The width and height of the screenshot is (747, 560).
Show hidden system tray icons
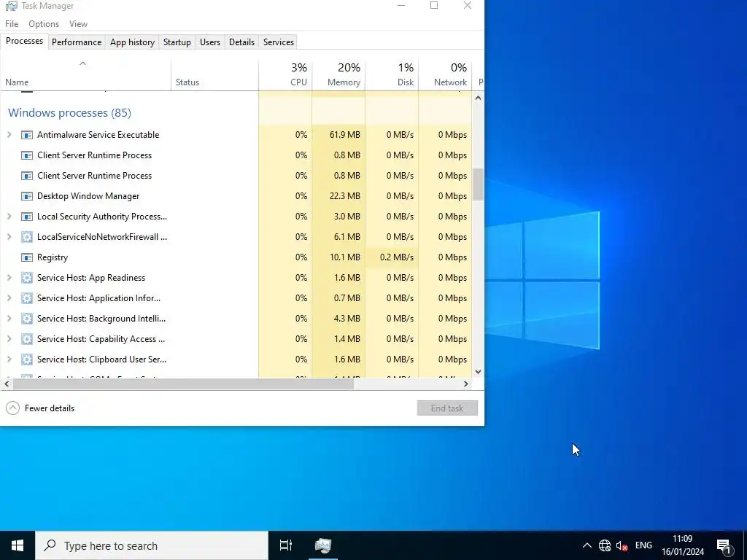(x=587, y=545)
